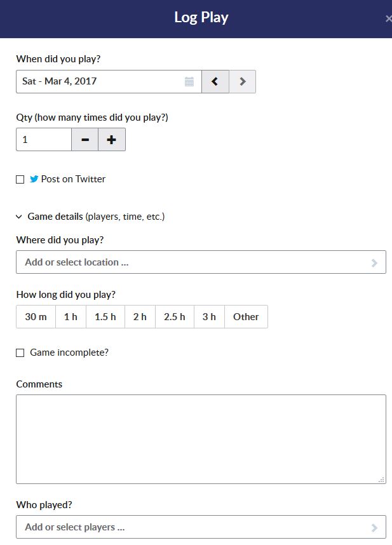Increase play quantity with plus button

click(x=112, y=140)
